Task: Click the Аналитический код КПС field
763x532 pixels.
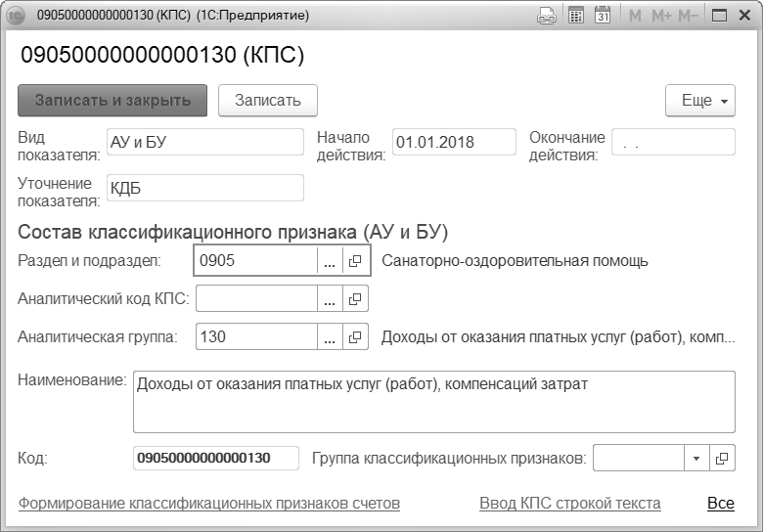Action: click(256, 298)
